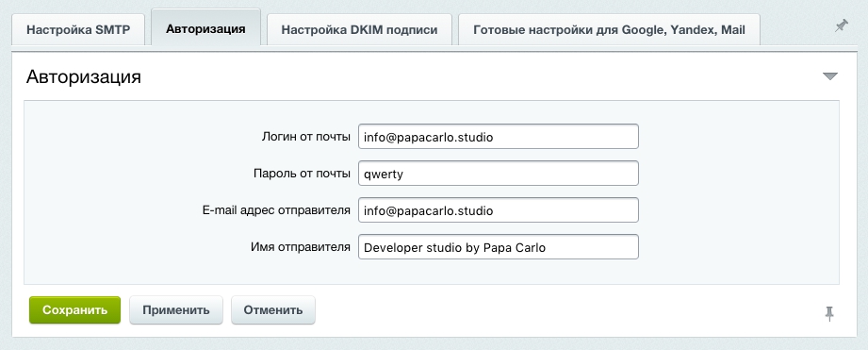868x350 pixels.
Task: Open Готовые настройки для Google, Yandex, Mail tab
Action: point(609,30)
